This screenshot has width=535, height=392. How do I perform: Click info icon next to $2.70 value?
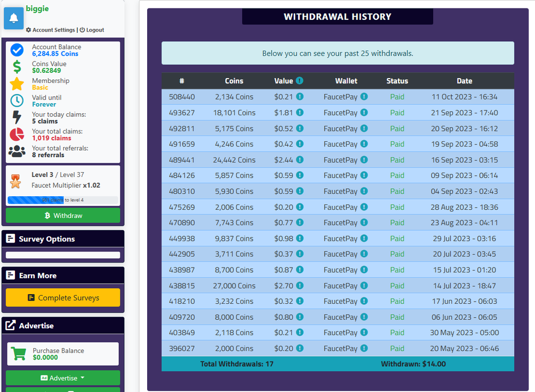pyautogui.click(x=300, y=286)
